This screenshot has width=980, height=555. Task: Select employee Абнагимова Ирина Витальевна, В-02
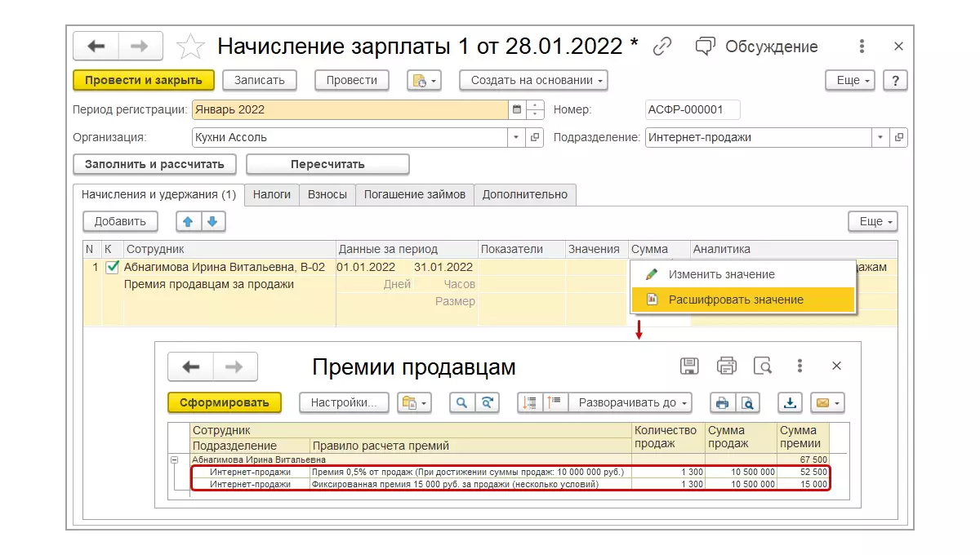tap(225, 267)
